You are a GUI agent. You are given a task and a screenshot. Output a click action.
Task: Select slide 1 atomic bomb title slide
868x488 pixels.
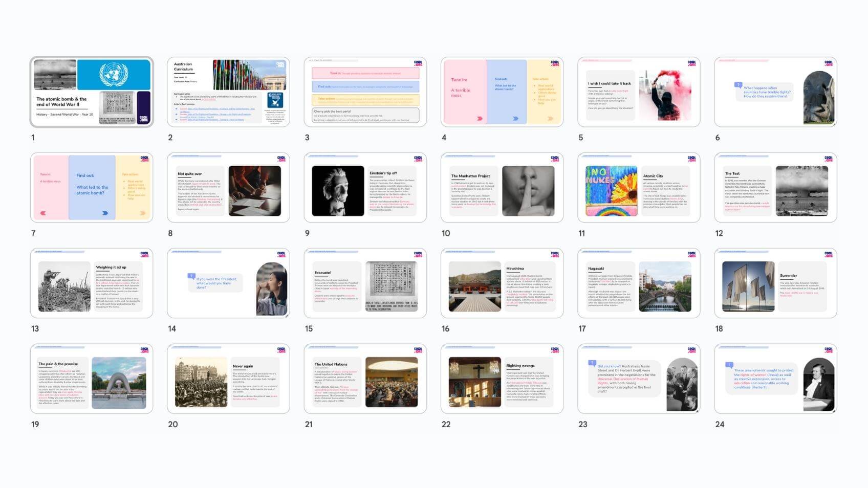pyautogui.click(x=92, y=92)
